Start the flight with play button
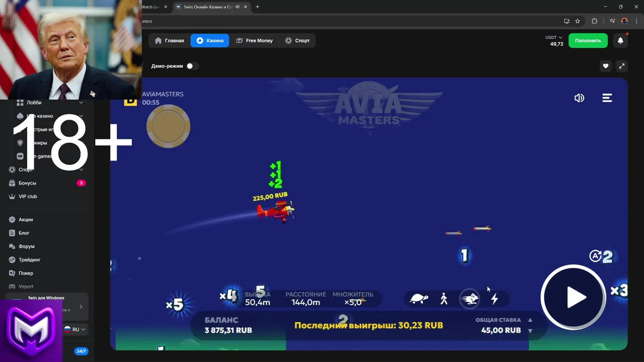Image resolution: width=644 pixels, height=362 pixels. (x=574, y=297)
